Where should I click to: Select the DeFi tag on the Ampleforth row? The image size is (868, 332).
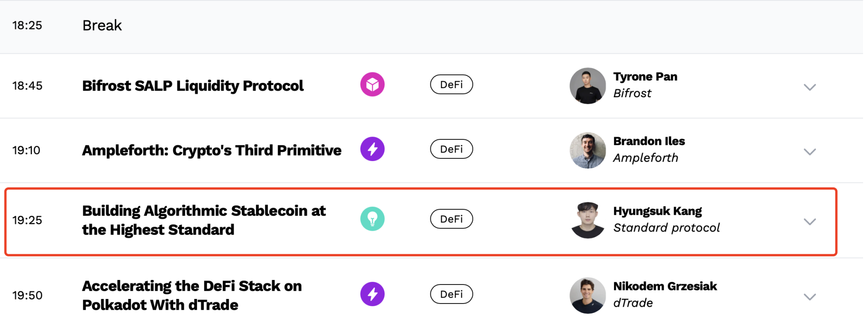pos(451,149)
